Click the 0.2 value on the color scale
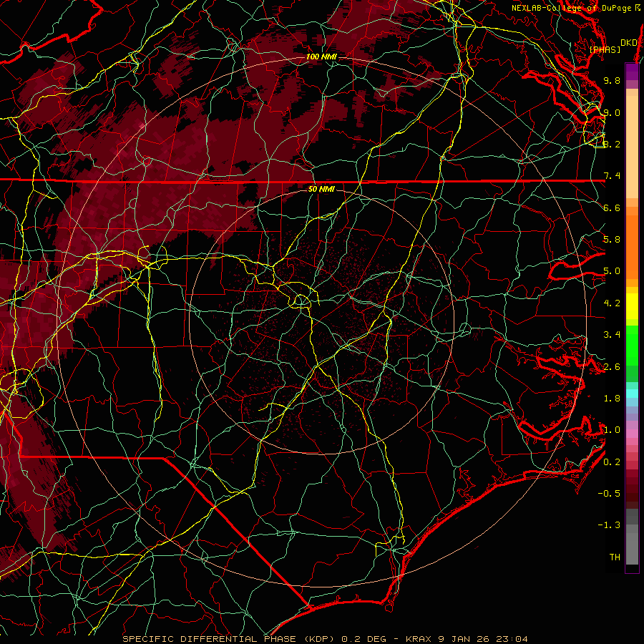 (x=612, y=462)
